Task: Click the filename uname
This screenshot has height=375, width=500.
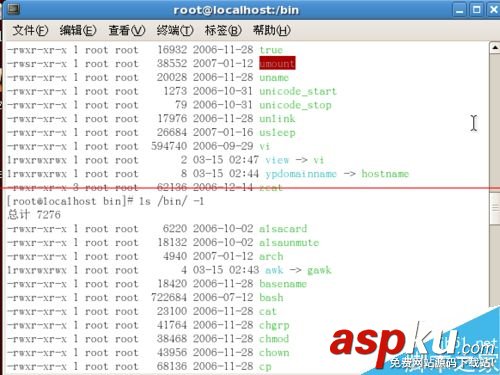Action: point(274,78)
